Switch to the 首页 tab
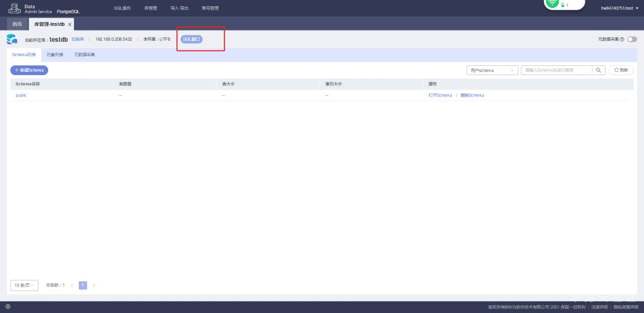The image size is (644, 313). 17,24
